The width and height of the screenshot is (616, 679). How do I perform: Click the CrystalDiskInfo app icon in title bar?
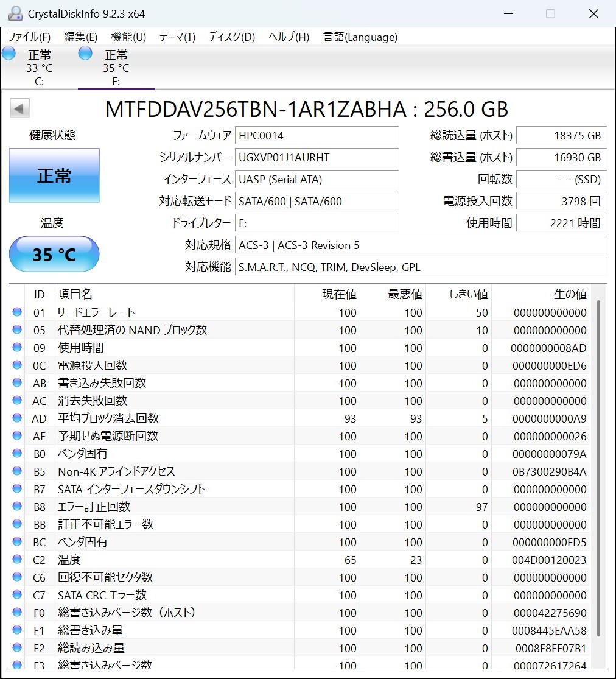point(15,13)
